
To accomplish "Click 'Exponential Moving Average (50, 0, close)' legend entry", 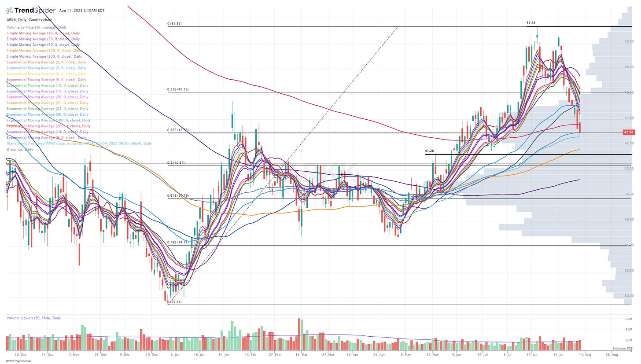I will point(47,114).
